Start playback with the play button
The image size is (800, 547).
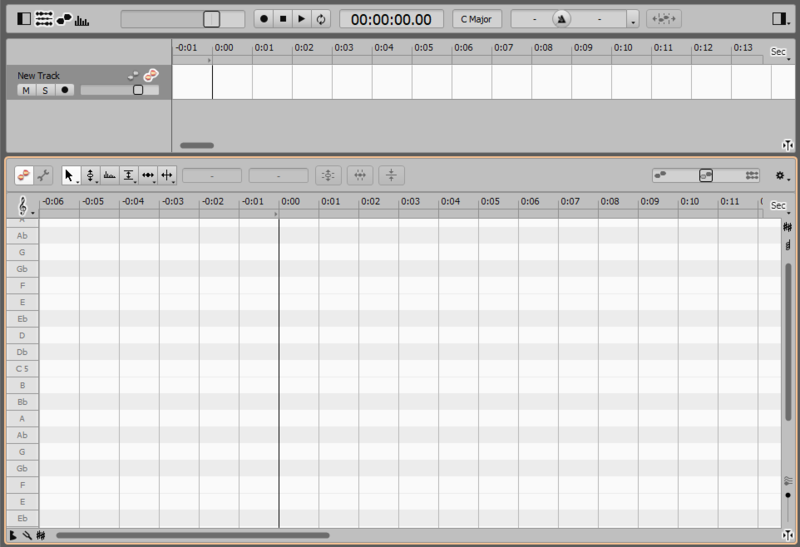(x=302, y=19)
